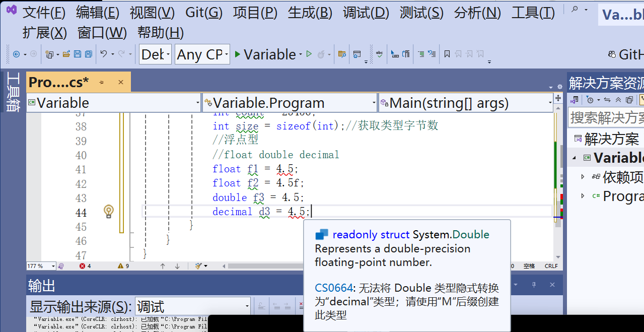Click the code cleanup broom icon

[198, 266]
